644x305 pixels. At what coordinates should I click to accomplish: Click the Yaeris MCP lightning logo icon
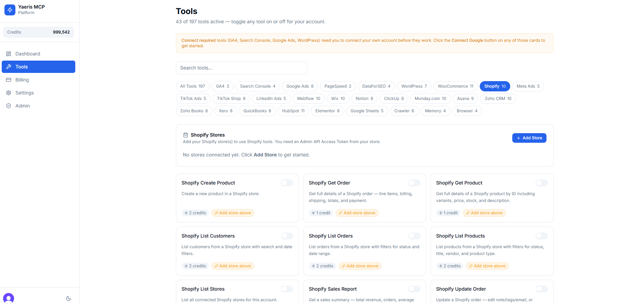click(10, 10)
